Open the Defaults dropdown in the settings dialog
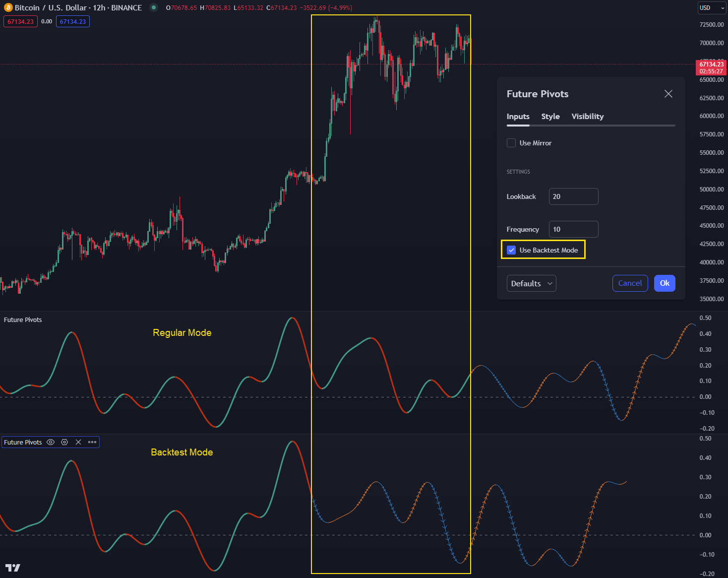Viewport: 728px width, 578px height. (x=527, y=283)
